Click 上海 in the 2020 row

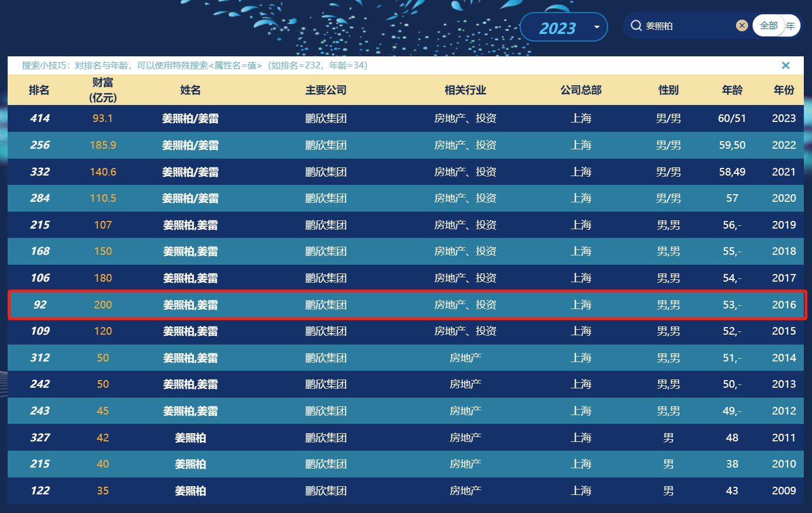pyautogui.click(x=581, y=198)
